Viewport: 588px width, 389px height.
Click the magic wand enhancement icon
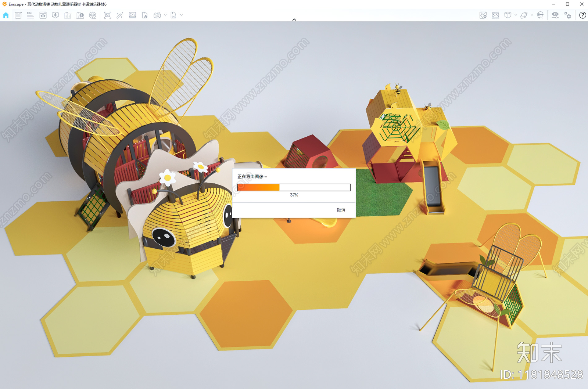coord(120,15)
